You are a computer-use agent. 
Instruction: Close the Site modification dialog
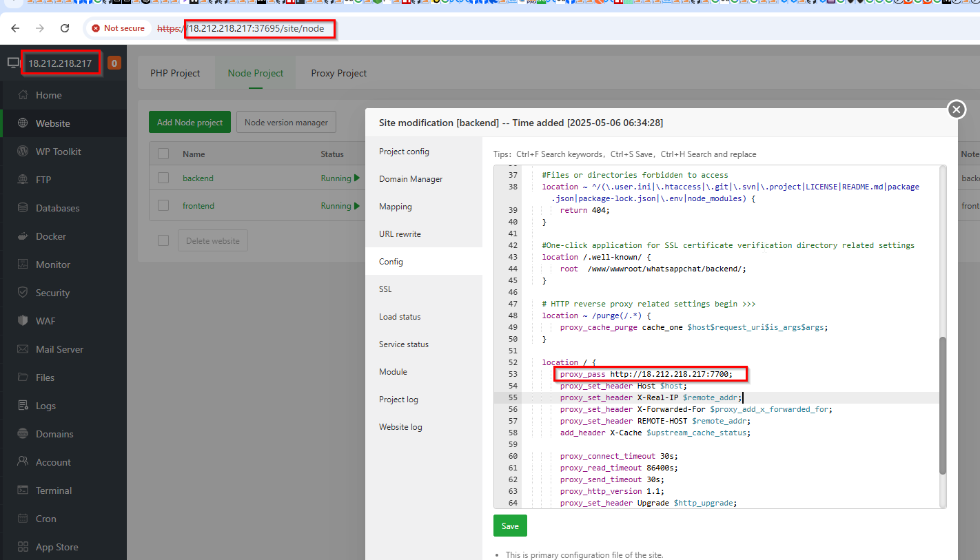click(x=956, y=110)
